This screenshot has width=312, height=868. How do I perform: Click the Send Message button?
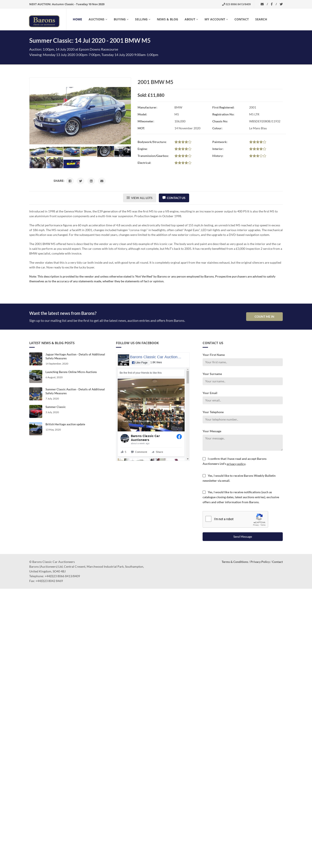coord(242,536)
